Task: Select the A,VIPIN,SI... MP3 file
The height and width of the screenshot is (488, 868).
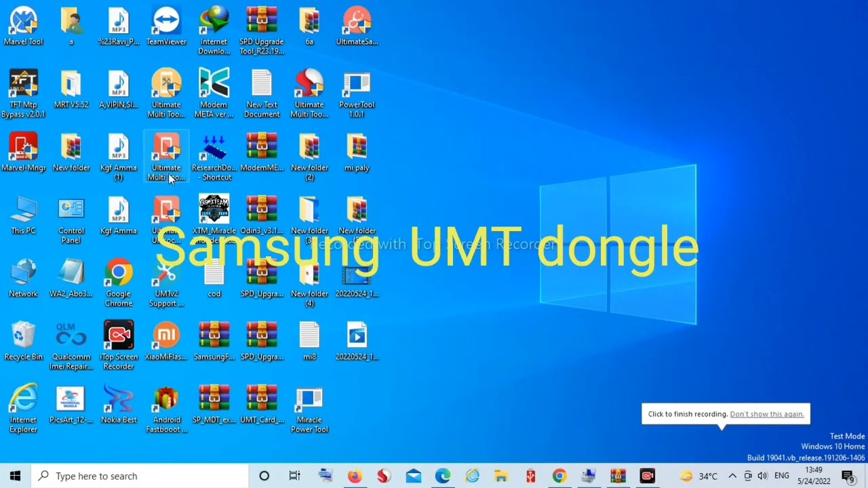Action: click(119, 90)
